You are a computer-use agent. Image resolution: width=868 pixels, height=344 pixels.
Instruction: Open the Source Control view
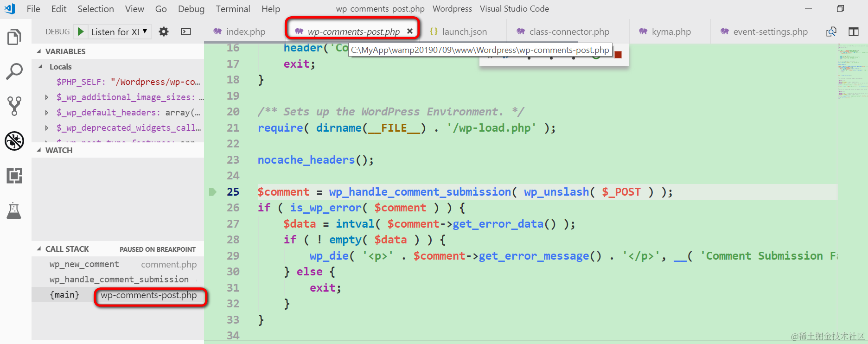point(14,106)
